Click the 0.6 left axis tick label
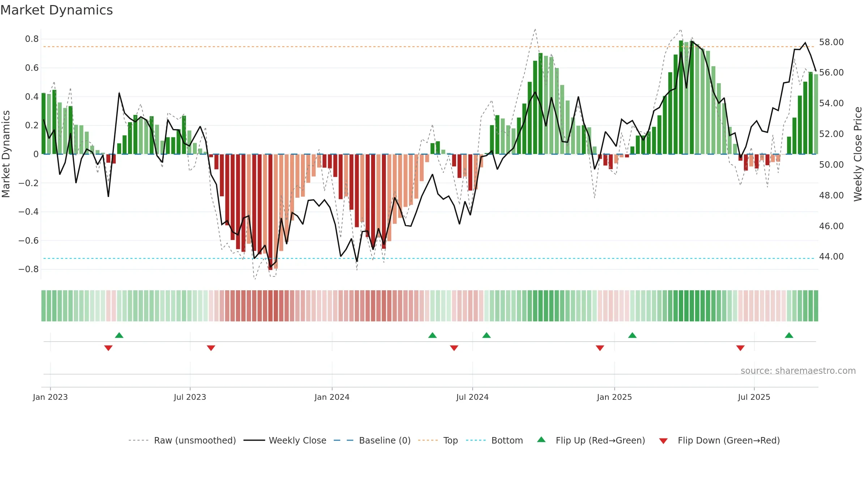This screenshot has width=868, height=488. click(x=32, y=68)
